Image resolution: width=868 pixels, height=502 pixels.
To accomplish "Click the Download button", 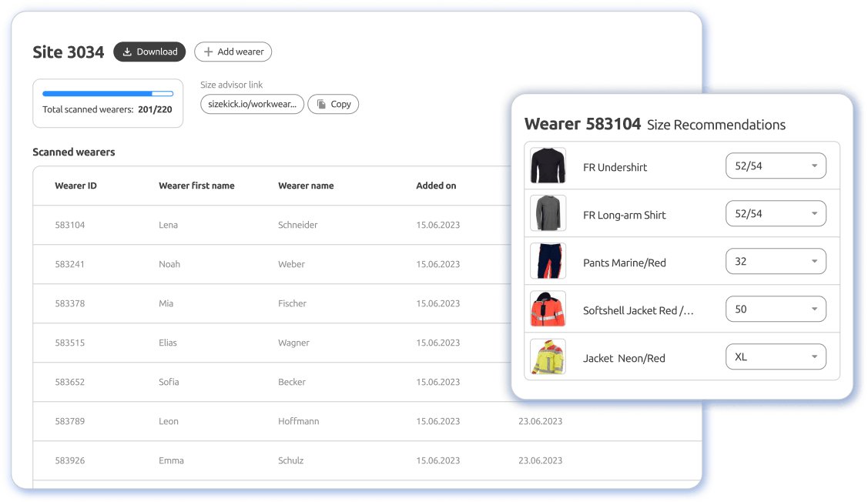I will 149,52.
